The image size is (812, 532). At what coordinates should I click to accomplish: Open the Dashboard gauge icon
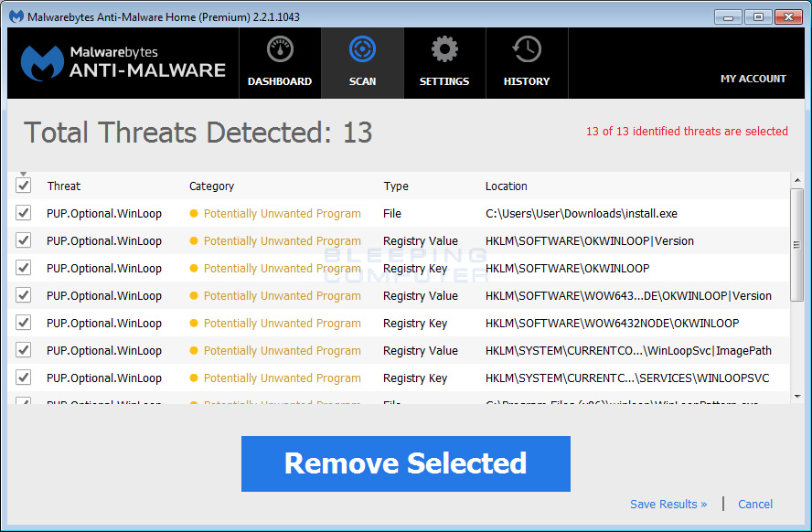[x=280, y=49]
